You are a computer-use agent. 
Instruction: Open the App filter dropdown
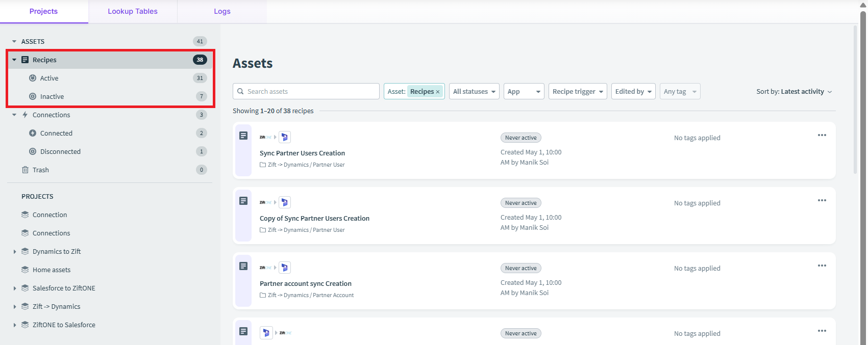[524, 91]
